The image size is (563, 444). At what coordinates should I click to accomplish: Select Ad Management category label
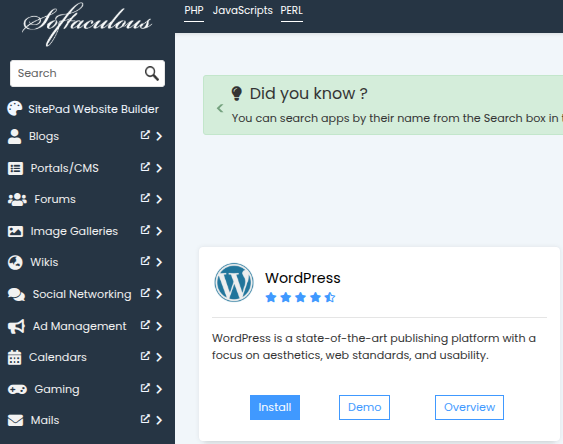(79, 326)
